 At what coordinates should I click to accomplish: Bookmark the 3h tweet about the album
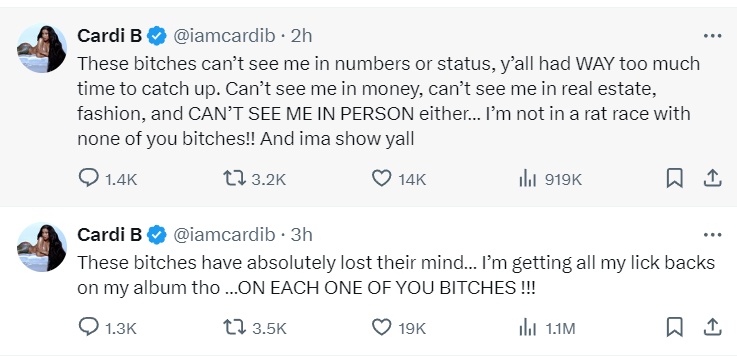674,328
